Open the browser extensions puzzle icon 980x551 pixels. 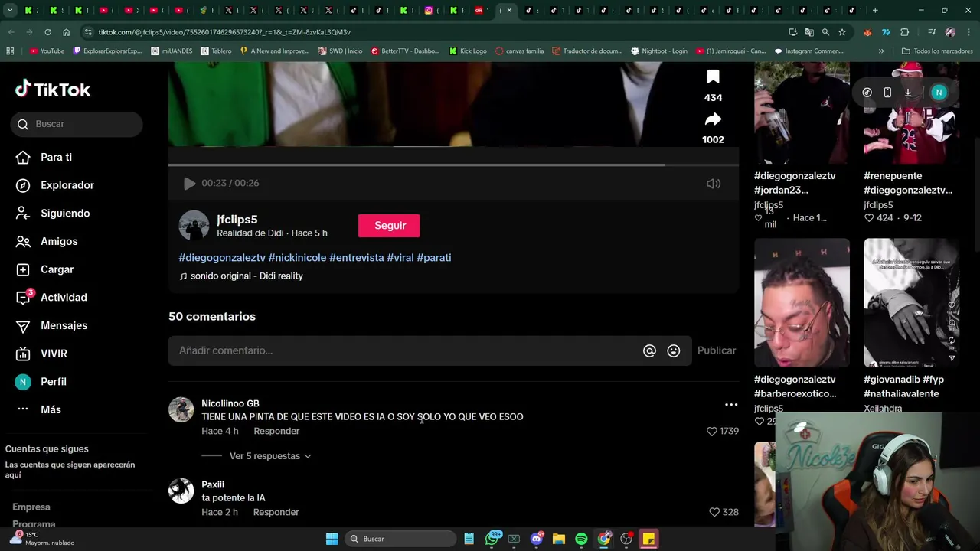click(x=905, y=32)
